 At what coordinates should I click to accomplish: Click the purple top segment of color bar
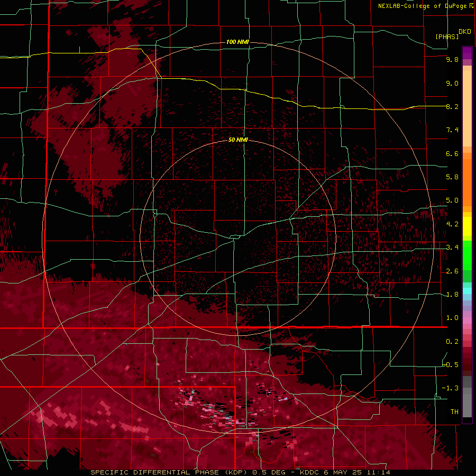click(x=467, y=53)
